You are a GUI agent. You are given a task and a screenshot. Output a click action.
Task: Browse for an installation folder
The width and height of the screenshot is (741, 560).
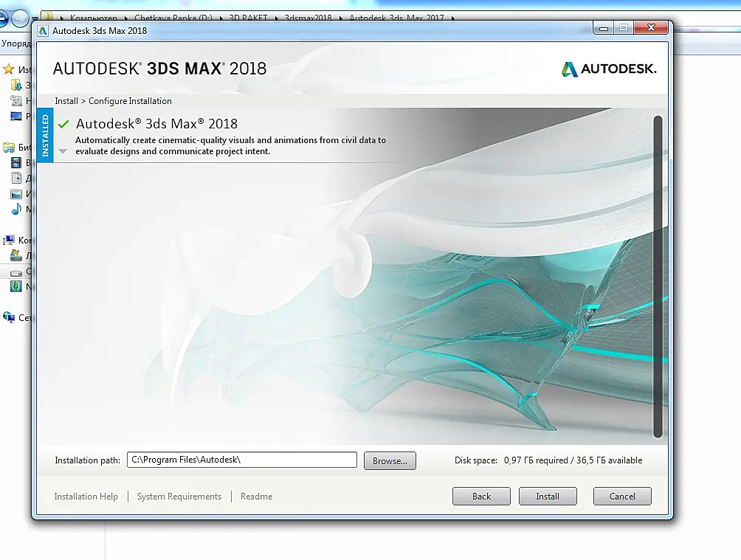pos(390,460)
